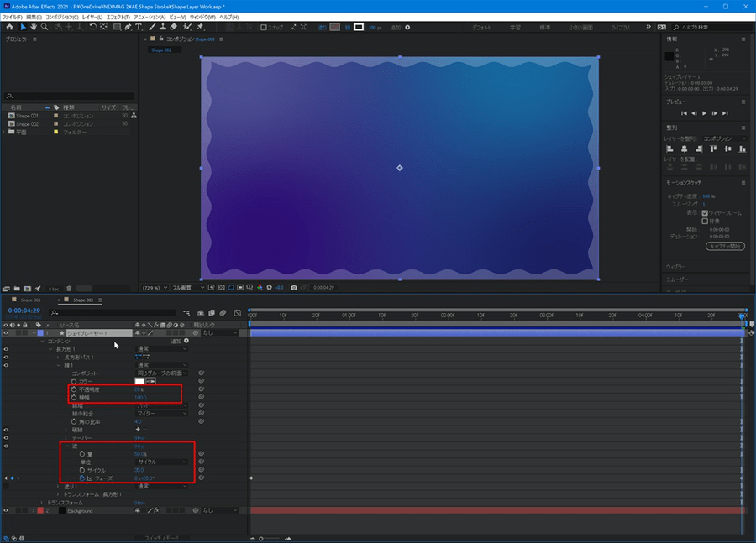Collapse the 波 property group
This screenshot has height=543, width=756.
[x=66, y=446]
